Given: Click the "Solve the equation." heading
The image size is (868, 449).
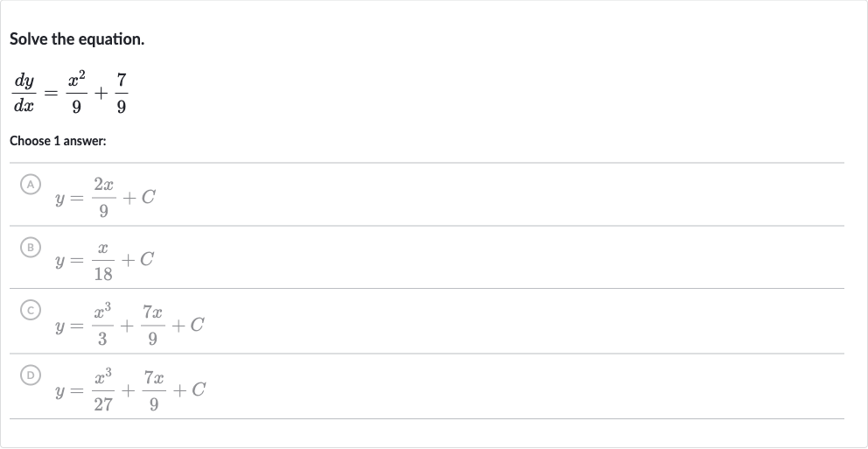Looking at the screenshot, I should point(77,39).
